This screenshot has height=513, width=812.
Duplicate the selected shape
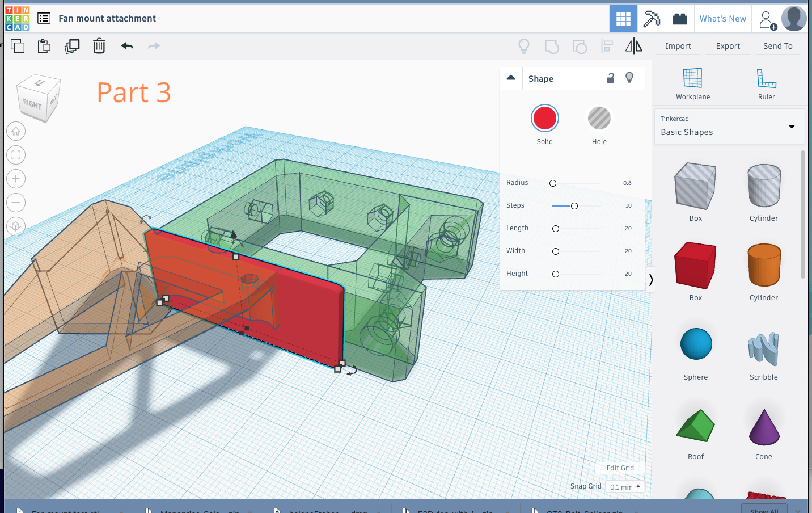[72, 46]
